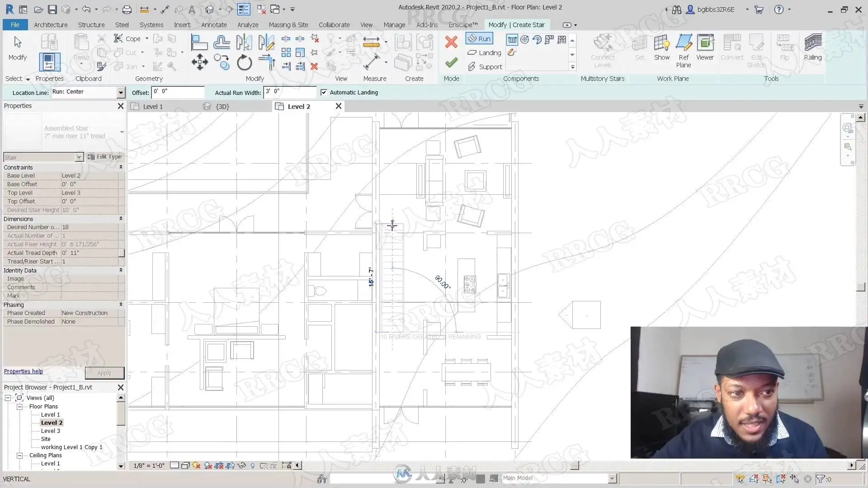The width and height of the screenshot is (868, 488).
Task: Toggle Drag Elements on Selection
Action: pos(794,479)
